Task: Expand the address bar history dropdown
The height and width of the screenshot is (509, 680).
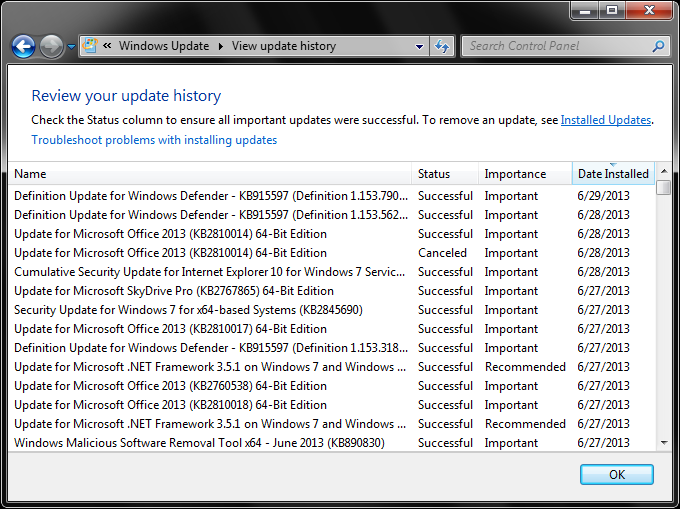Action: [x=420, y=46]
